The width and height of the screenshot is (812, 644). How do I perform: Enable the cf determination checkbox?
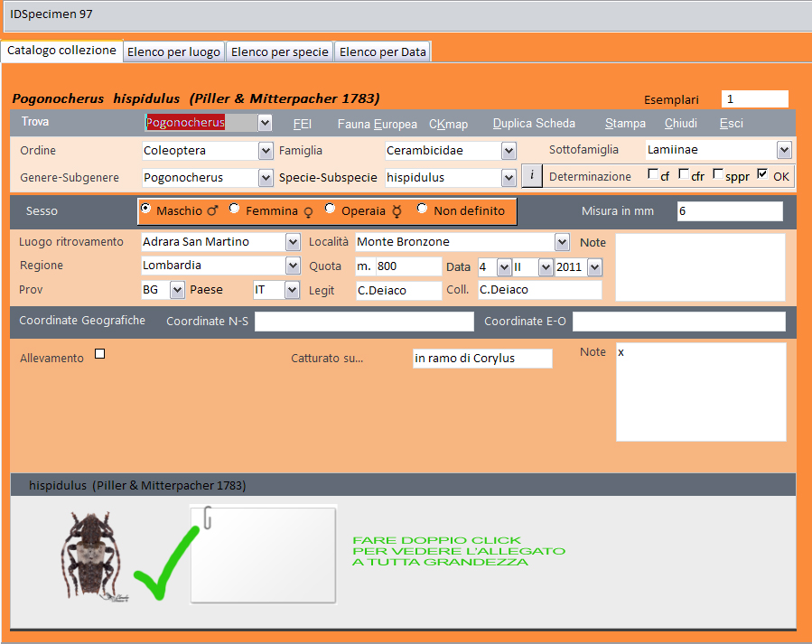653,174
